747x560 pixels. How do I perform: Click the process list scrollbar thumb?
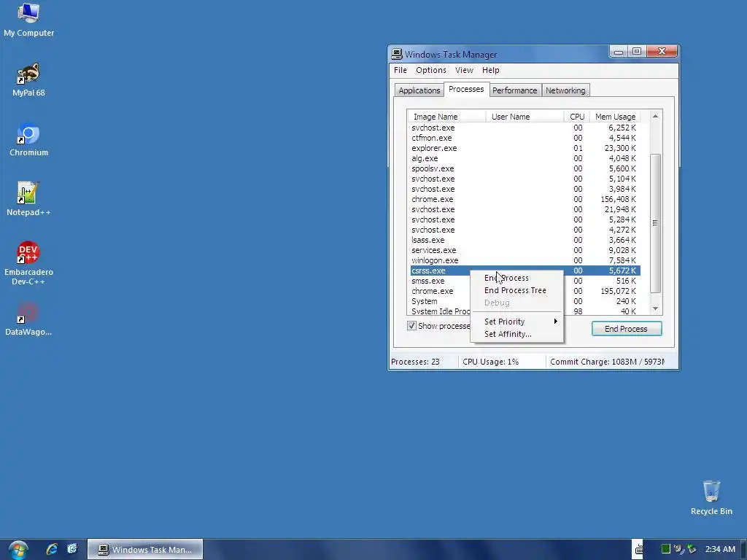pos(655,223)
